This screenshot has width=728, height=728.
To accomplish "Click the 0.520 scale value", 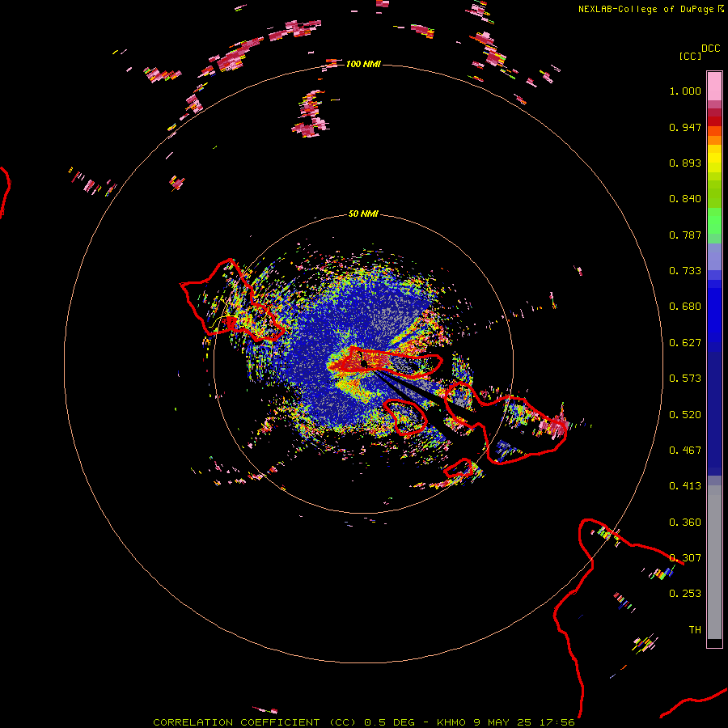I will point(685,415).
